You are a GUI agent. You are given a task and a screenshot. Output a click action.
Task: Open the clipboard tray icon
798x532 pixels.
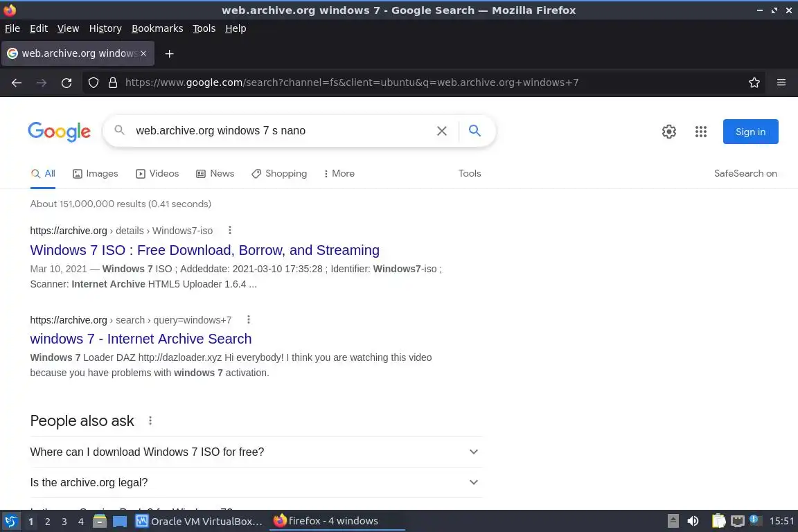tap(718, 521)
